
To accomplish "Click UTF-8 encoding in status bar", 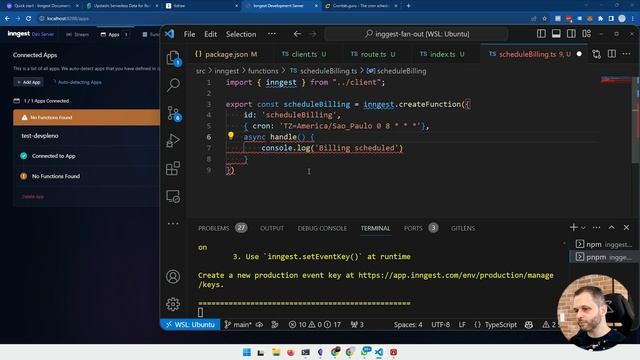I will [x=440, y=324].
